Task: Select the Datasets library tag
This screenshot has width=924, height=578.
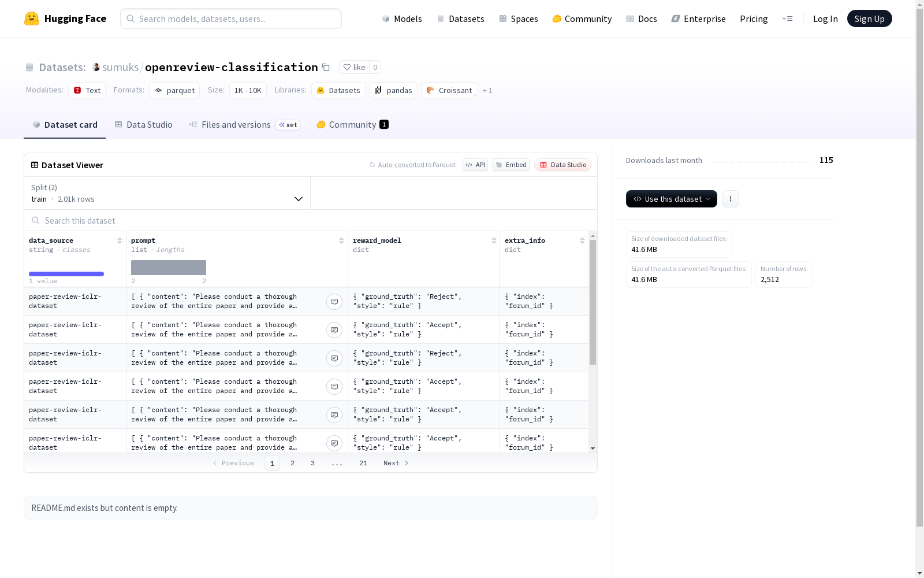Action: click(x=338, y=90)
